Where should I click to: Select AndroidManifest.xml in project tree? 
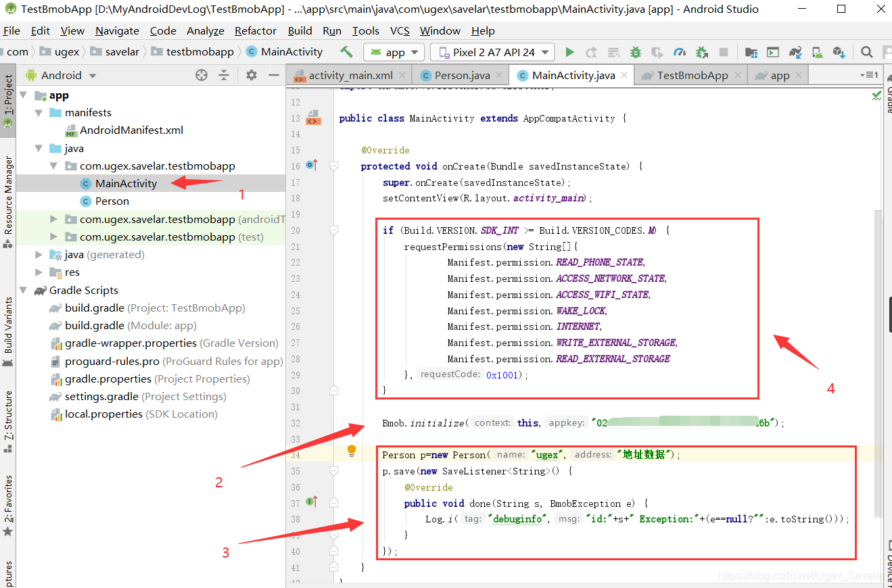click(x=131, y=130)
